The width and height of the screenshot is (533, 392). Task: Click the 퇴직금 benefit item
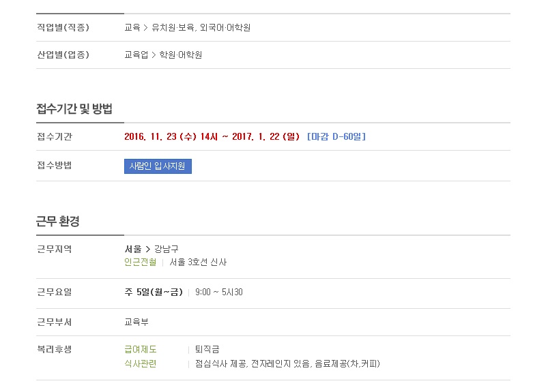(x=207, y=349)
